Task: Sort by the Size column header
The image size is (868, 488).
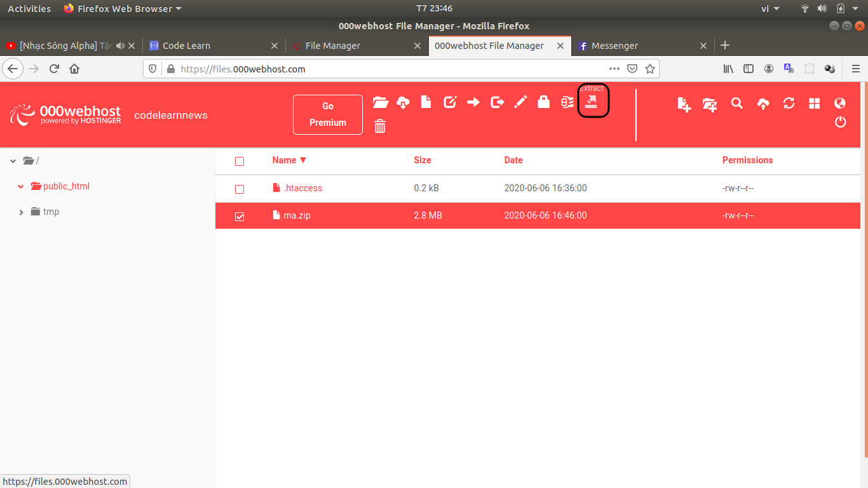Action: pyautogui.click(x=423, y=160)
